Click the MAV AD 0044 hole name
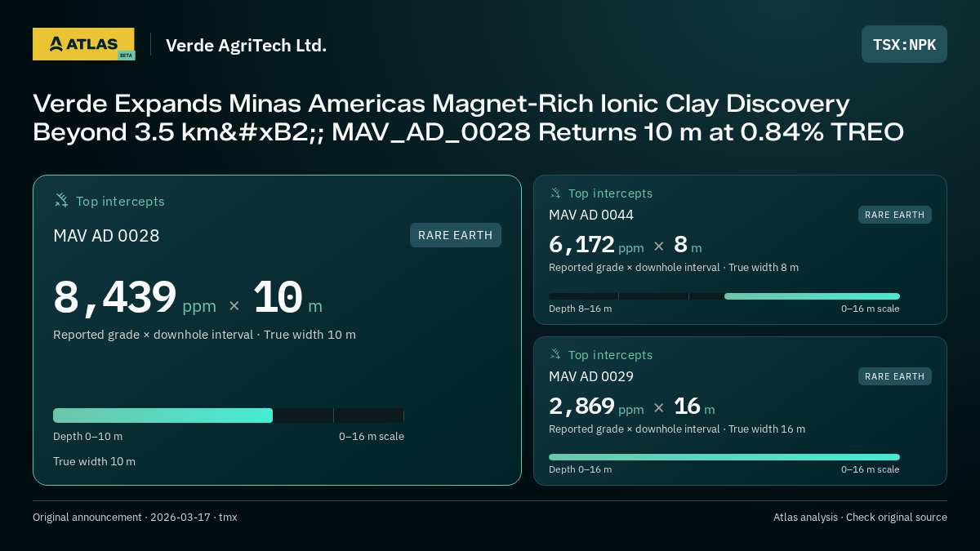 tap(591, 215)
